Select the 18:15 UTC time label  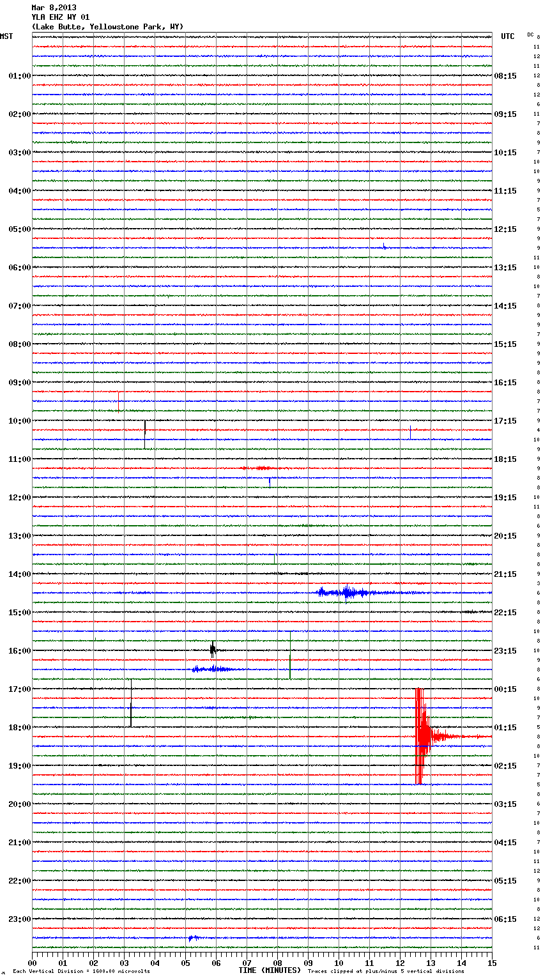tap(505, 459)
